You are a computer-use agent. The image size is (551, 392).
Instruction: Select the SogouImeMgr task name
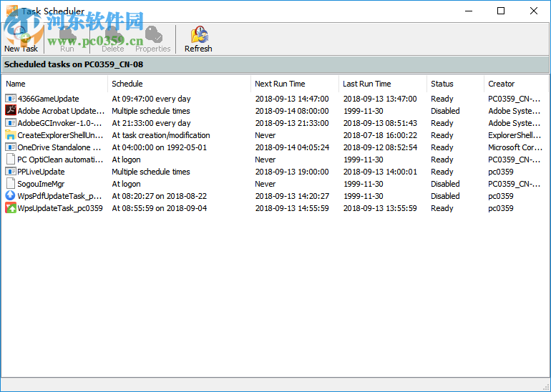(x=41, y=184)
